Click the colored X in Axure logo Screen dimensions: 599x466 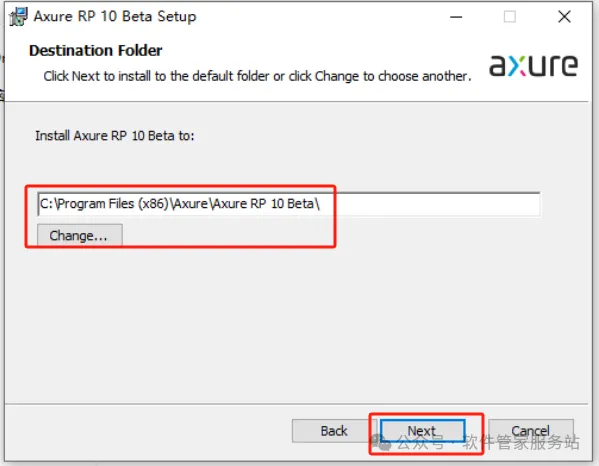(x=518, y=66)
